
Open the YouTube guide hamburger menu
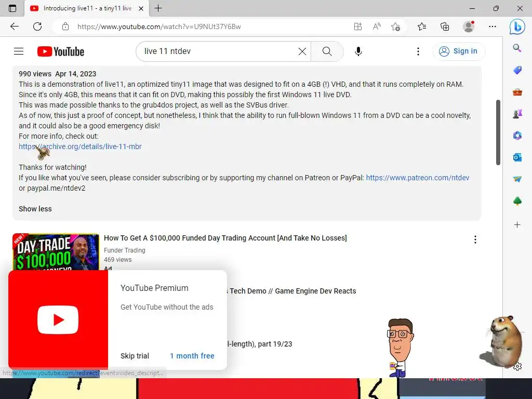pos(19,51)
